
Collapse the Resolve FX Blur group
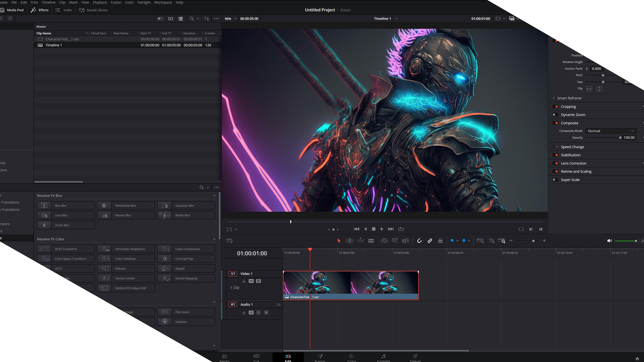[214, 196]
